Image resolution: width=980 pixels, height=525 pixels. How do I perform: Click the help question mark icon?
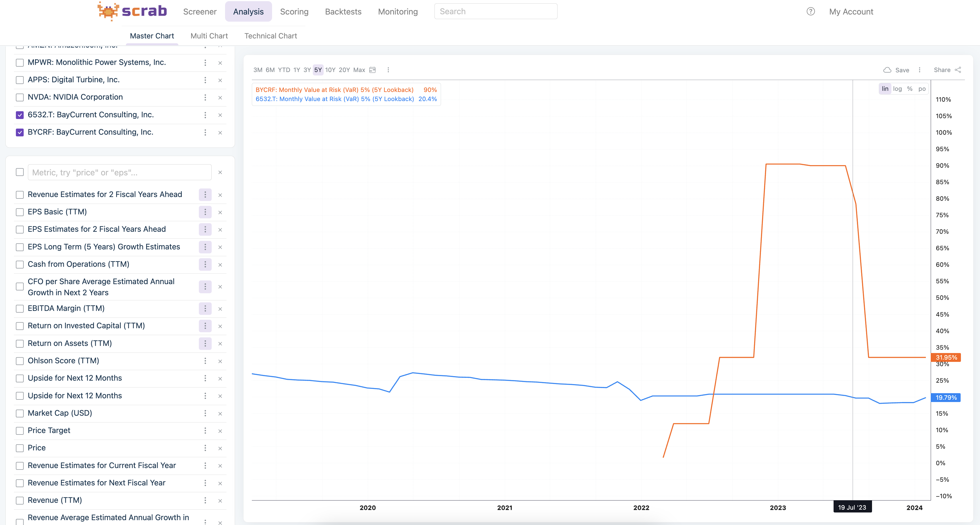(811, 11)
